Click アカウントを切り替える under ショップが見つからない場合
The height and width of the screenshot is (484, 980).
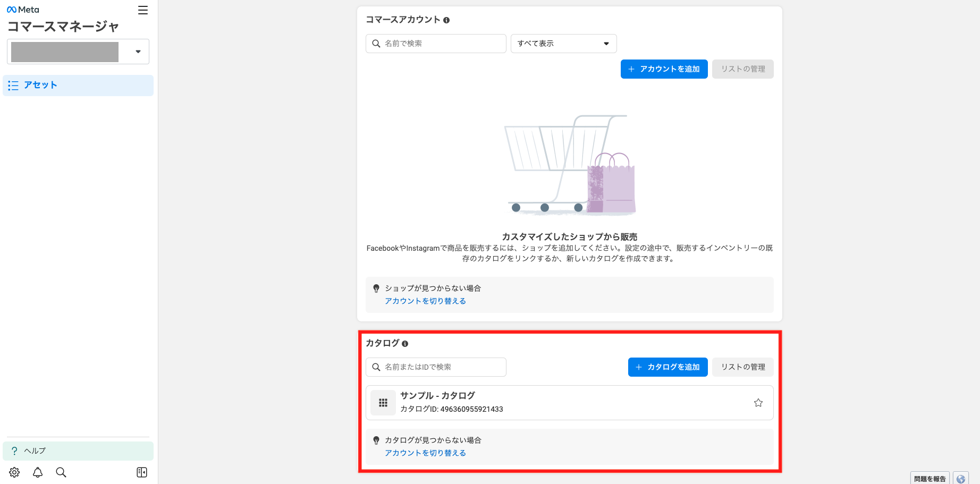(x=425, y=301)
